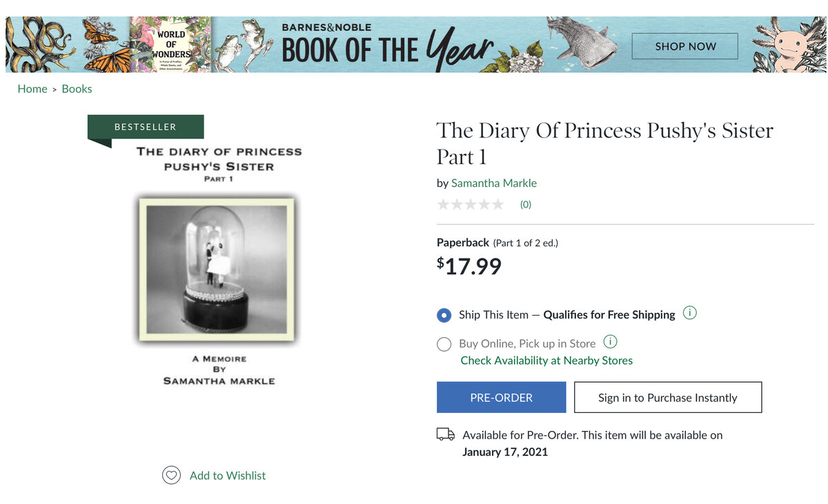828x504 pixels.
Task: Click the green Bestseller ribbon badge
Action: click(x=146, y=127)
